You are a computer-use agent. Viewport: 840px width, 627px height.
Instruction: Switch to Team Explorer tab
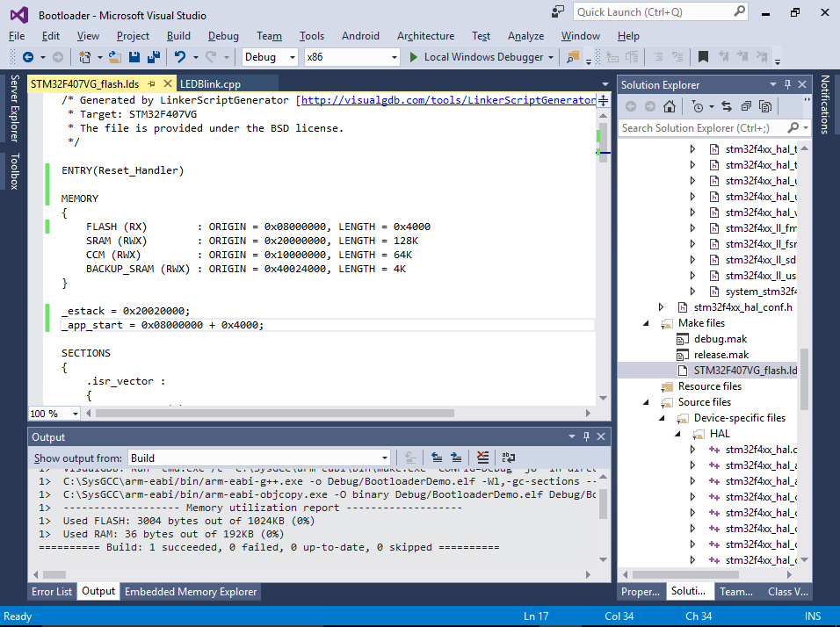click(736, 592)
